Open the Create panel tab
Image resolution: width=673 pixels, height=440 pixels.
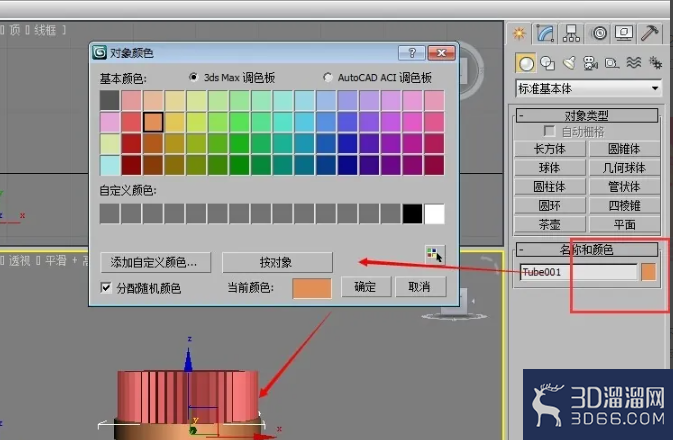click(x=519, y=33)
